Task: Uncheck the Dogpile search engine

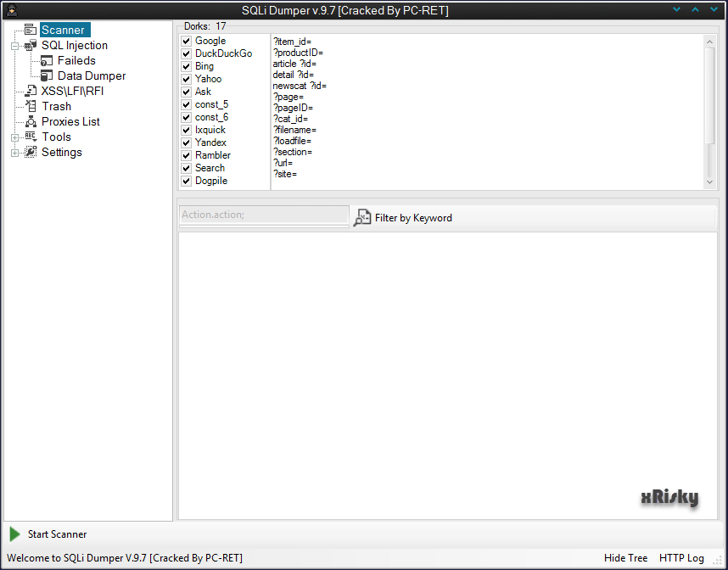Action: (x=187, y=181)
